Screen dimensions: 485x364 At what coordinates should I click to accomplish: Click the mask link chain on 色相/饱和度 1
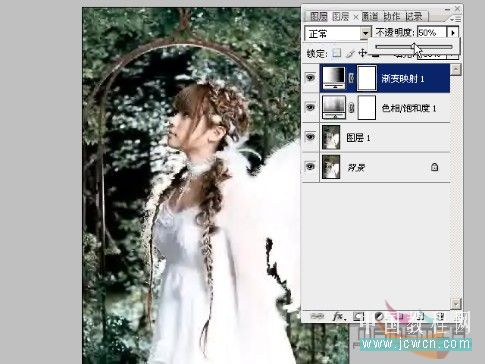coord(351,108)
